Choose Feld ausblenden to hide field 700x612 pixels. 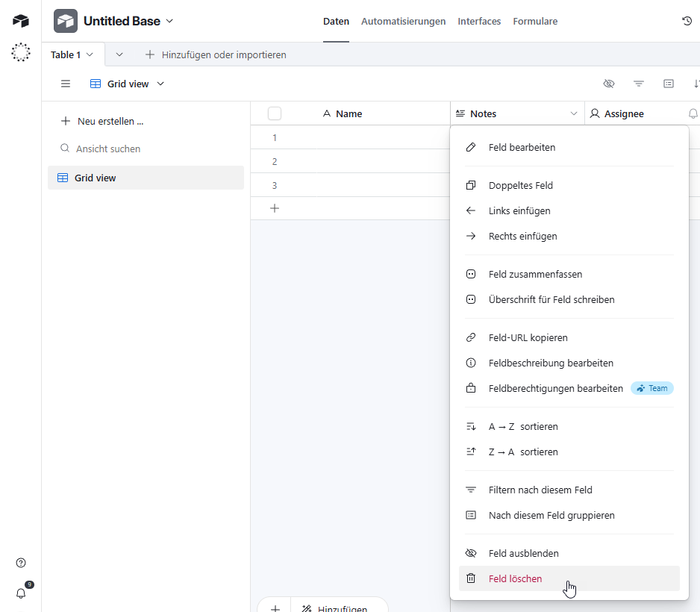click(523, 553)
